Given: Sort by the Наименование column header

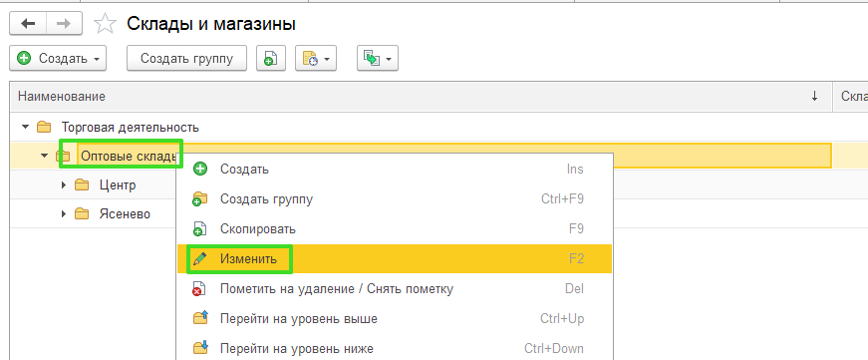Looking at the screenshot, I should tap(421, 97).
